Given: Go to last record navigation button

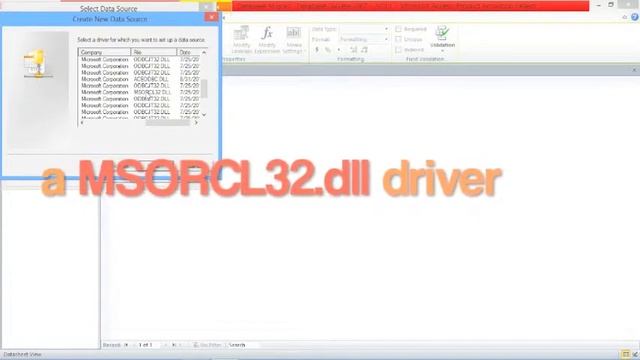Looking at the screenshot, I should (174, 345).
